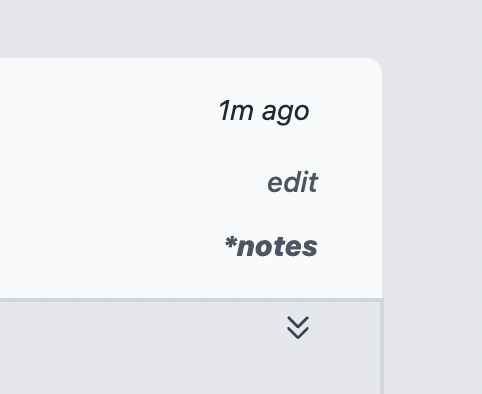This screenshot has width=482, height=394.
Task: Select the bold *notes label
Action: tap(271, 247)
